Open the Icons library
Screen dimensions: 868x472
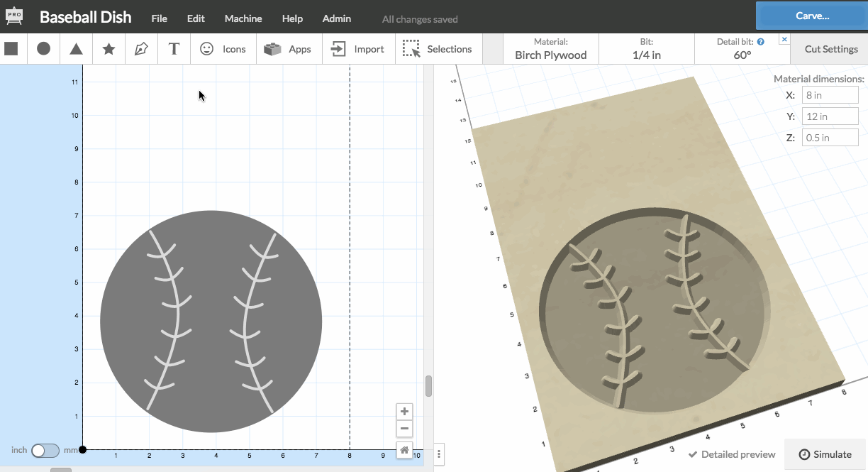(x=223, y=49)
